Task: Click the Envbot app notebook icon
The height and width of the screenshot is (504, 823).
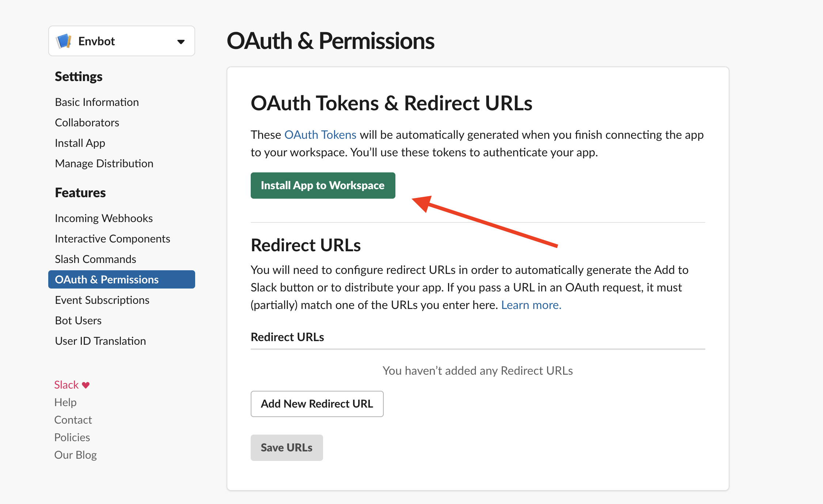Action: 64,41
